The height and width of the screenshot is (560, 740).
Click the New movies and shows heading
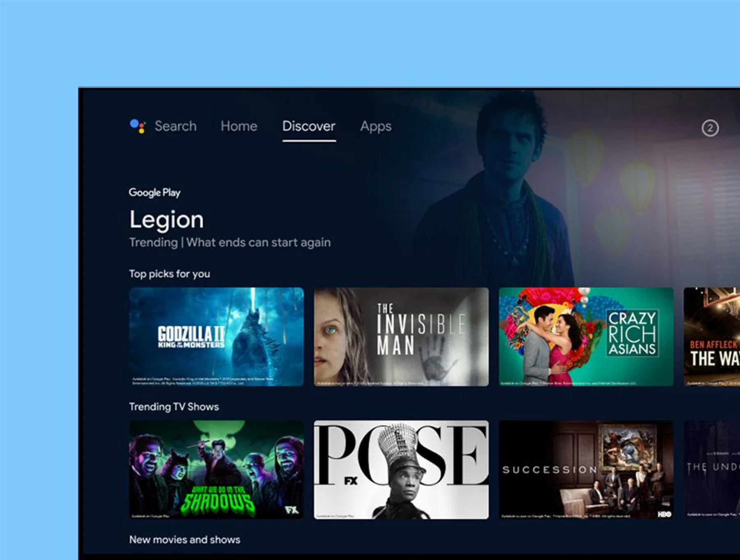184,539
